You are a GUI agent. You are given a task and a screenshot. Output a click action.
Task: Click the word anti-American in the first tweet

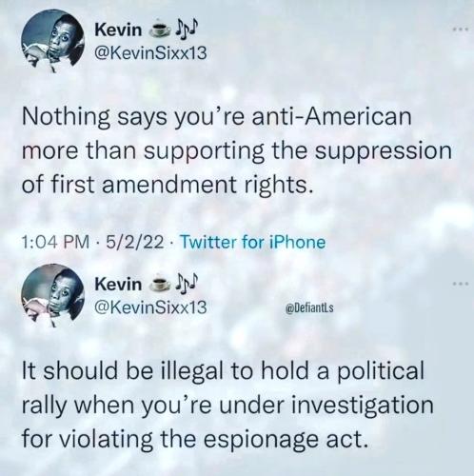click(331, 116)
